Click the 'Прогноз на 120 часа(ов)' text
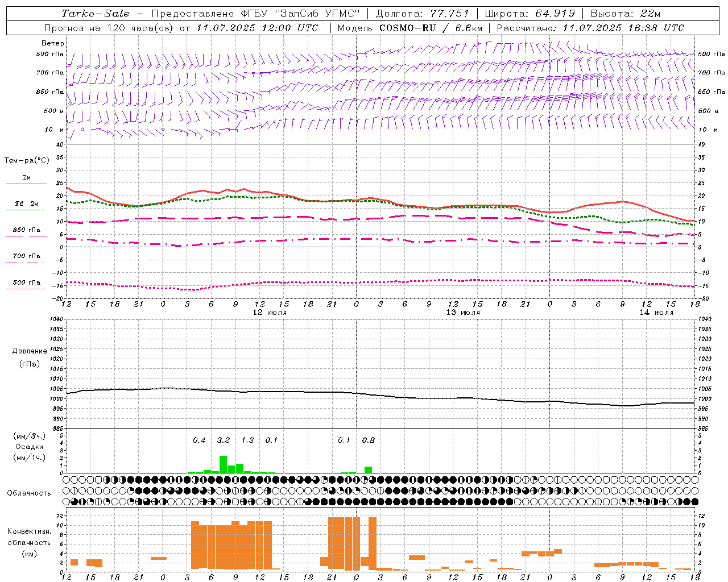The height and width of the screenshot is (582, 728). (109, 28)
